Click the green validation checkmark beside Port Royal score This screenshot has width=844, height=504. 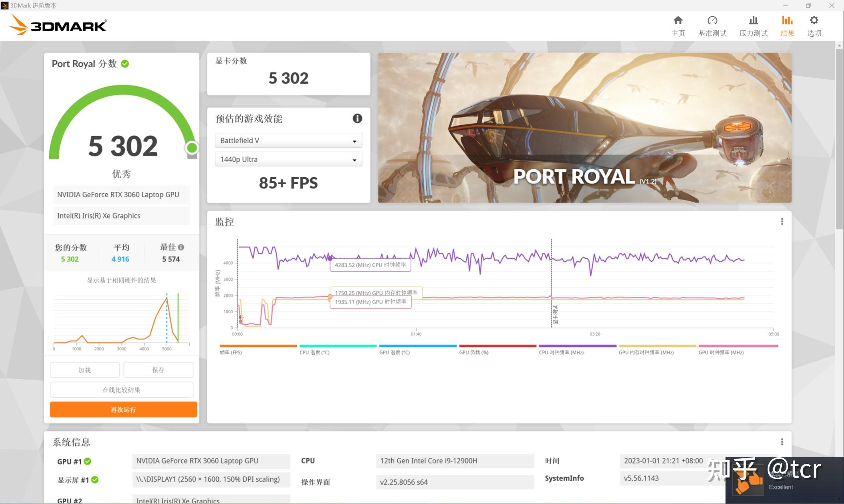click(125, 64)
